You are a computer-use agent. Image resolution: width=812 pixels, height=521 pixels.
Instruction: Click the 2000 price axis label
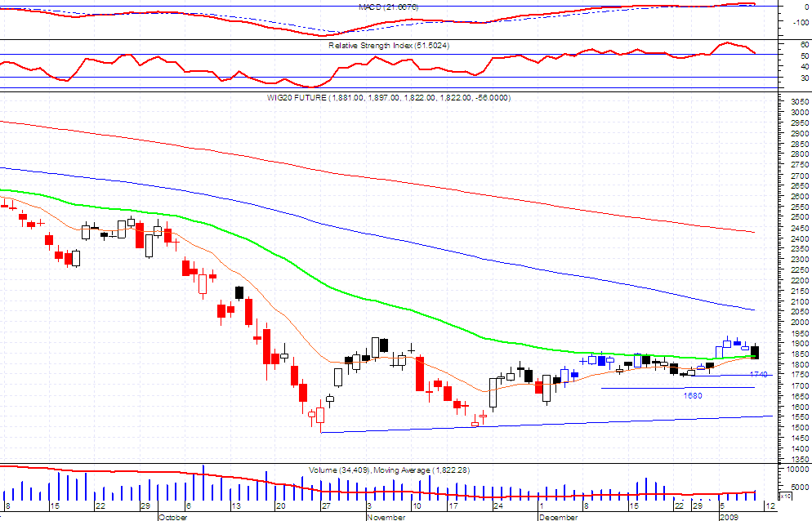(800, 323)
